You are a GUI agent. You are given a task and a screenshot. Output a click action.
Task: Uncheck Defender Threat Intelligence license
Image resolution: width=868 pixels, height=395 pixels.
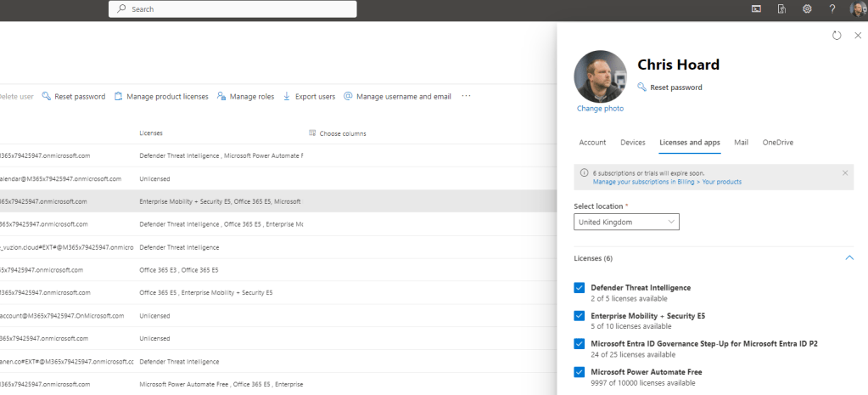click(580, 288)
